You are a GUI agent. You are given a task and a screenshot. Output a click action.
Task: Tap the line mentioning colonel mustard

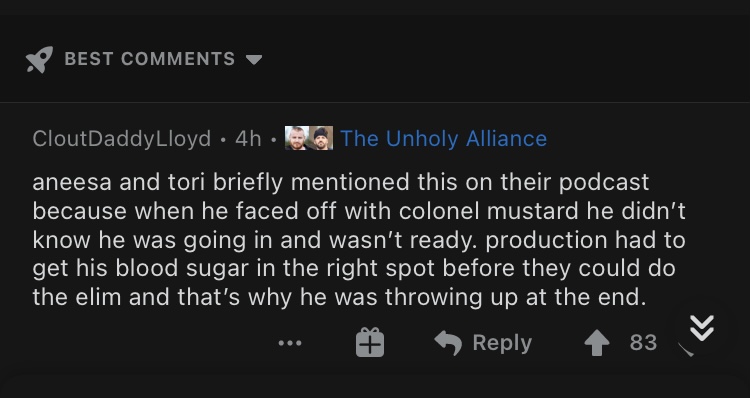pyautogui.click(x=359, y=211)
